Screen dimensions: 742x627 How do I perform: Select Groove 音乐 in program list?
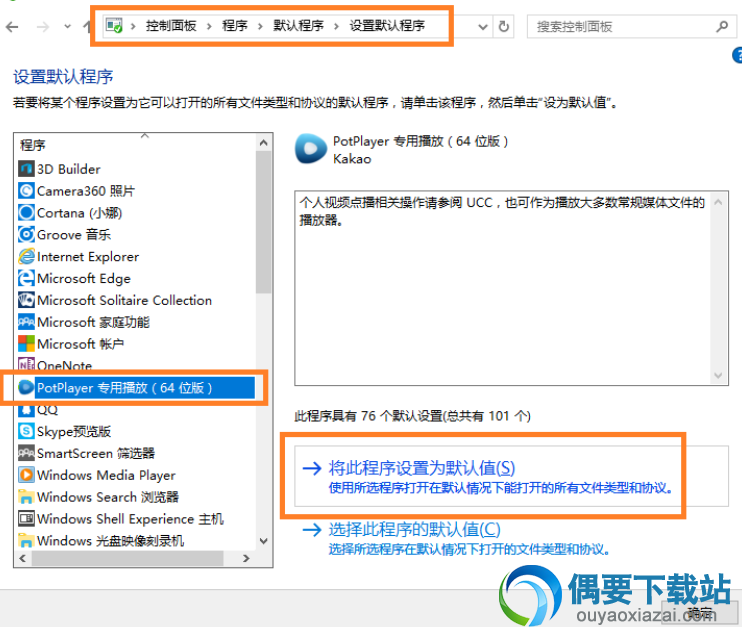coord(74,235)
